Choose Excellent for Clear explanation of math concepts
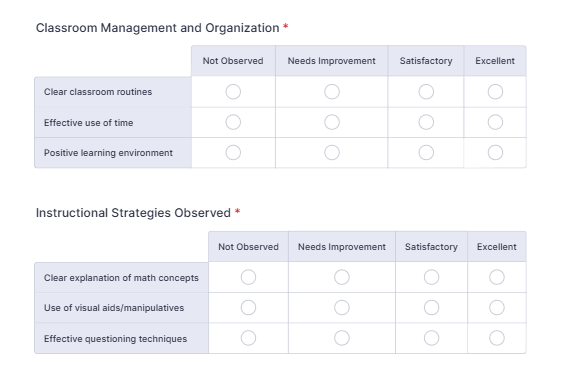The image size is (564, 373). 497,277
